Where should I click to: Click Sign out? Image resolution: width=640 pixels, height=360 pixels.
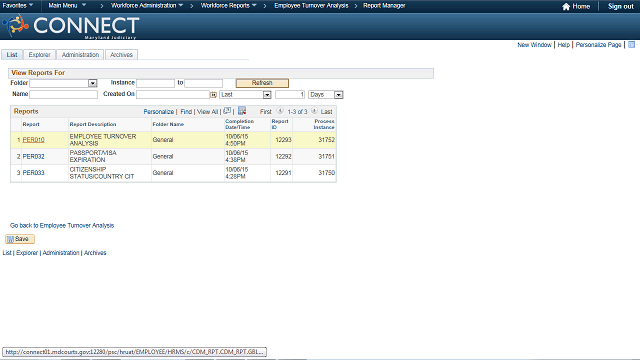tap(620, 7)
